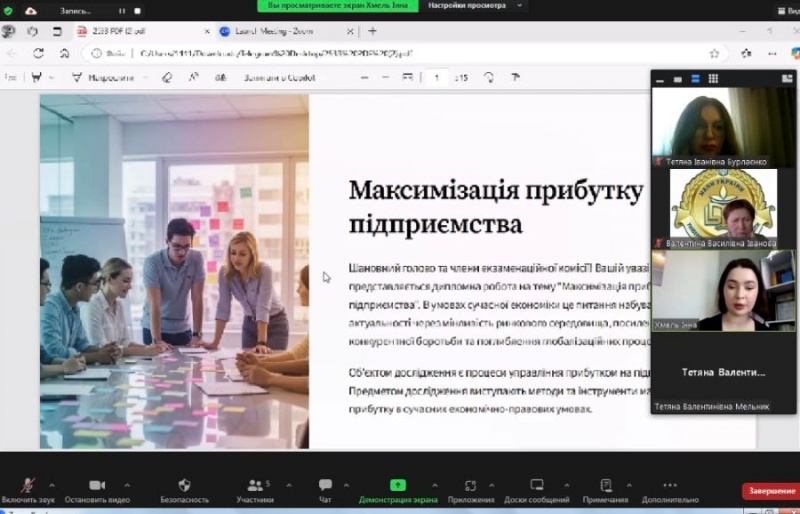Open the browser favorites list icon
Viewport: 800px width, 514px height.
(746, 53)
